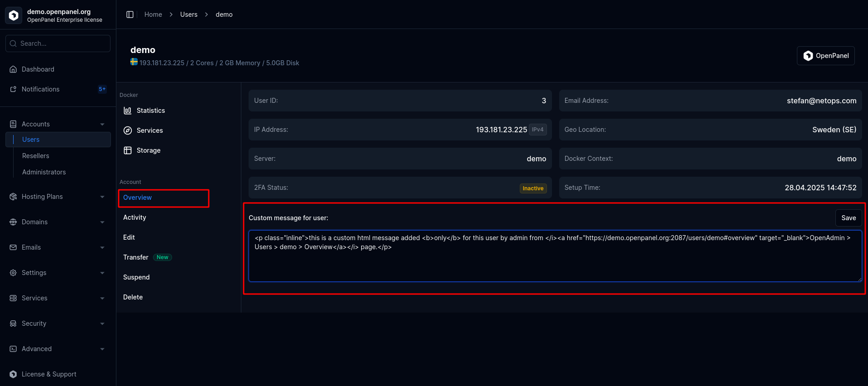Click the IP address 193.181.23.225 value
Viewport: 868px width, 386px height.
501,130
